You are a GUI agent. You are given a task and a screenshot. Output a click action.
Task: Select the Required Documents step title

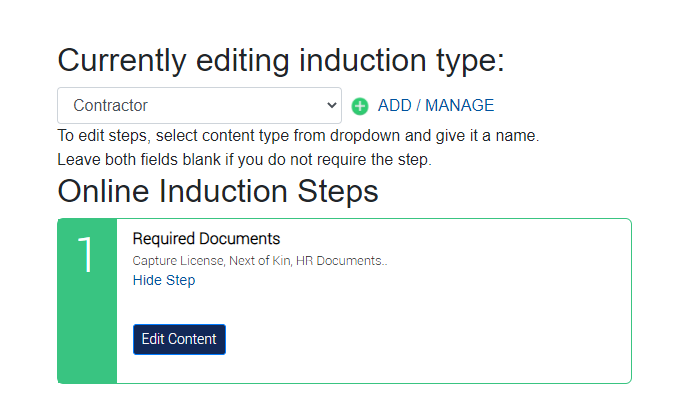[206, 239]
